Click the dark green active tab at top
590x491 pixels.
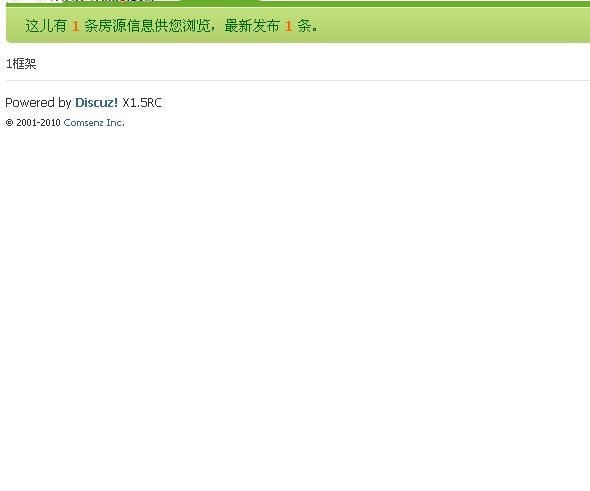tap(220, 1)
